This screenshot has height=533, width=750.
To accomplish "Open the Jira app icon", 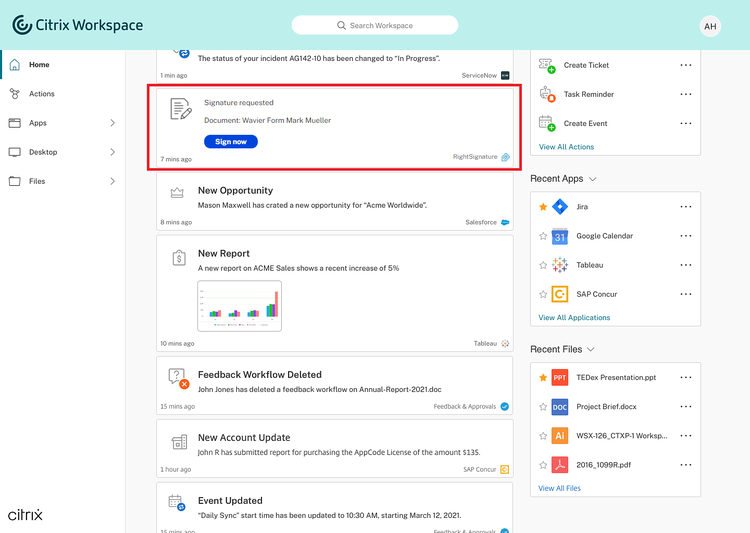I will 560,207.
